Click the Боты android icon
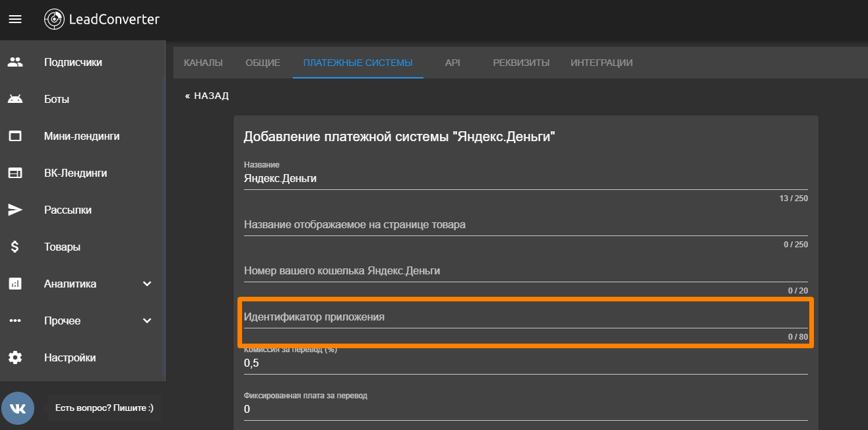Image resolution: width=868 pixels, height=430 pixels. (x=15, y=100)
